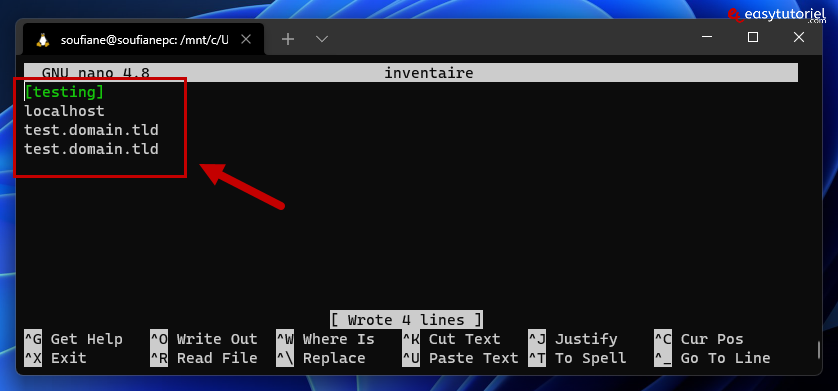838x391 pixels.
Task: Click the ^G Get Help shortcut
Action: click(74, 339)
